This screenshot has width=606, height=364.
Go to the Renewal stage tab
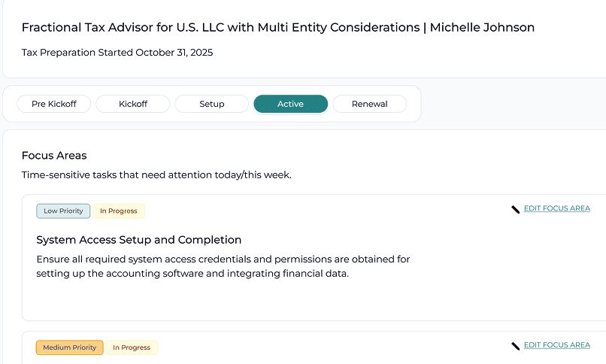point(369,104)
